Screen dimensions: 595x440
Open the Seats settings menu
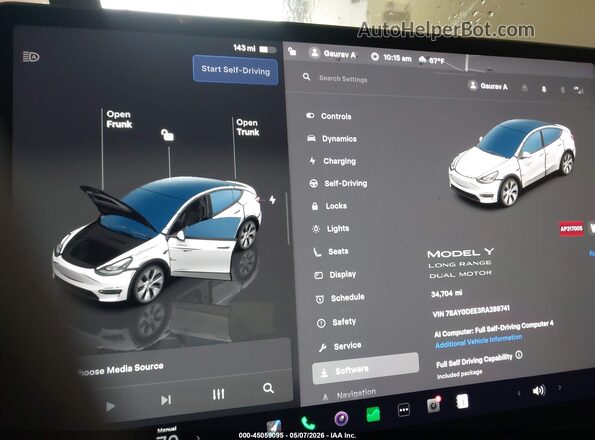click(x=331, y=251)
